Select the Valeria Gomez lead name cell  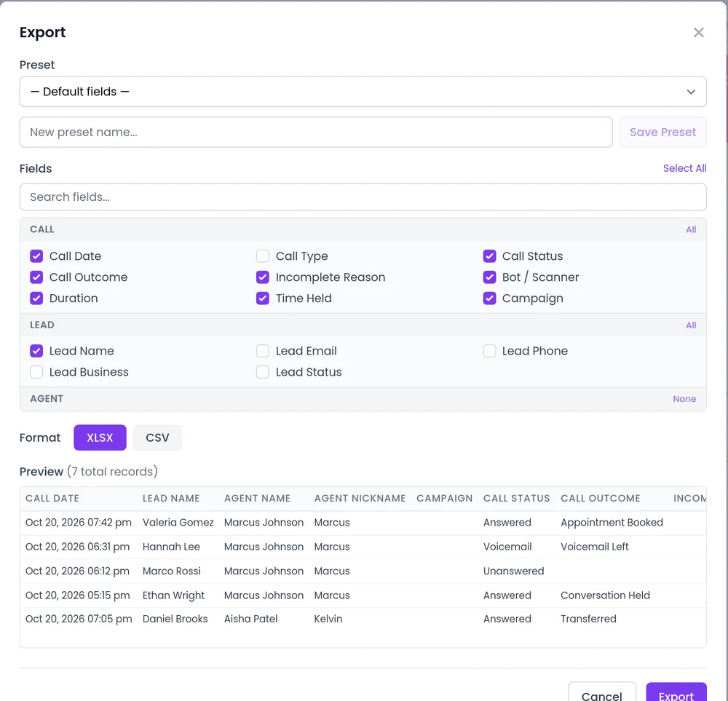point(178,522)
